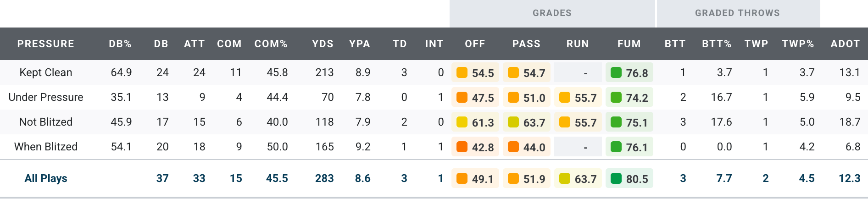This screenshot has height=199, width=868.
Task: Click the green swatch beside 76.8
Action: click(616, 73)
